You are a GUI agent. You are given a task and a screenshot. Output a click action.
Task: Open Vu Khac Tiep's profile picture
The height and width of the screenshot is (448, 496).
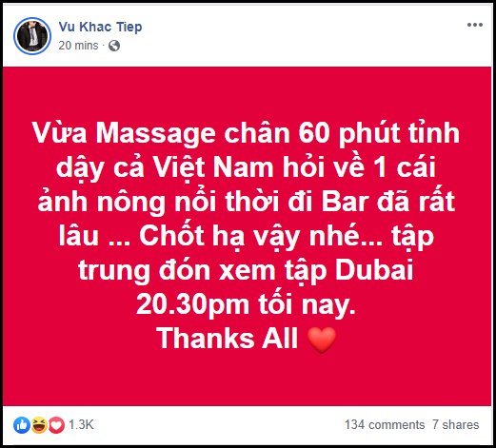(x=32, y=36)
